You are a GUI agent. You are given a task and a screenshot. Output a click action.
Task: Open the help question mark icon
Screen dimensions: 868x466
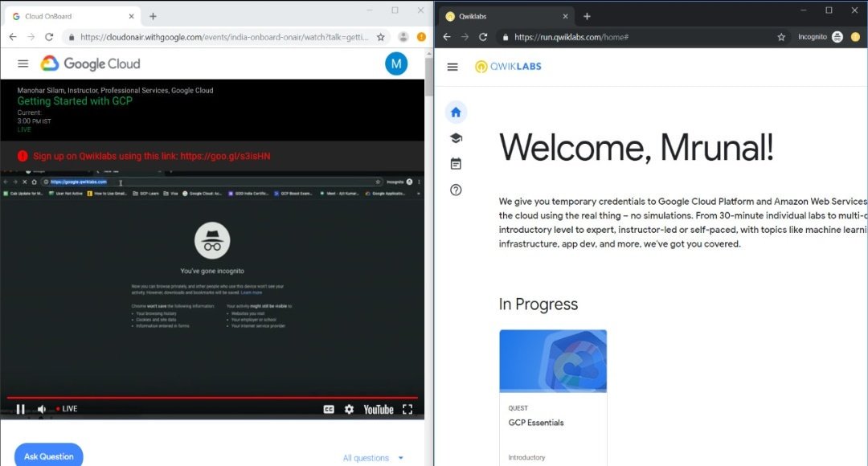pos(456,190)
